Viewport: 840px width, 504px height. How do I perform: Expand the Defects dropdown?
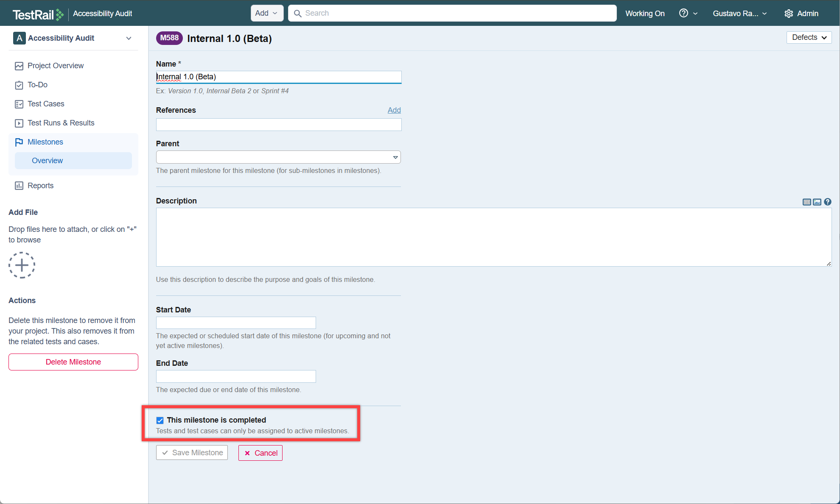(809, 37)
